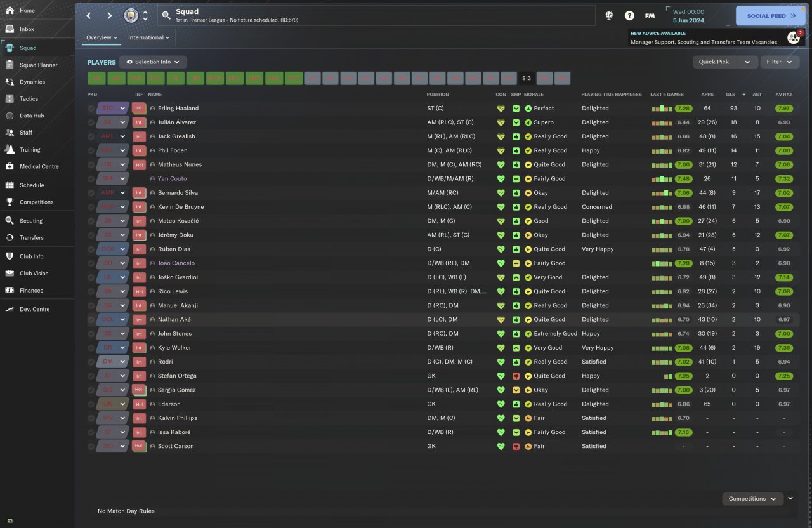The width and height of the screenshot is (812, 528).
Task: Open Staff in the sidebar
Action: click(37, 133)
